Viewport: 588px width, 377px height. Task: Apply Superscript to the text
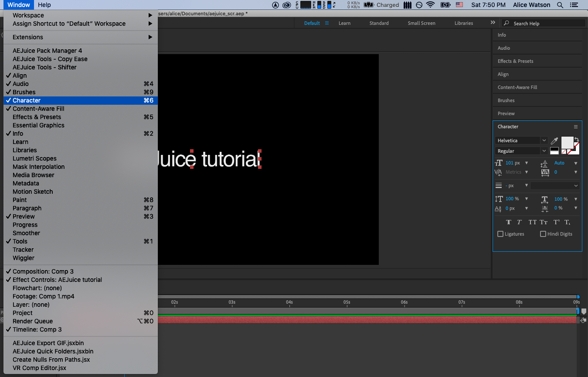point(556,222)
